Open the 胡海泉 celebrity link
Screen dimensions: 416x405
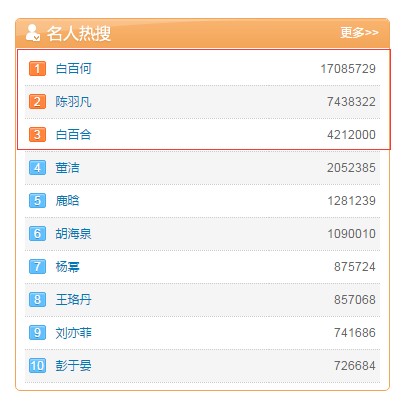click(x=73, y=234)
